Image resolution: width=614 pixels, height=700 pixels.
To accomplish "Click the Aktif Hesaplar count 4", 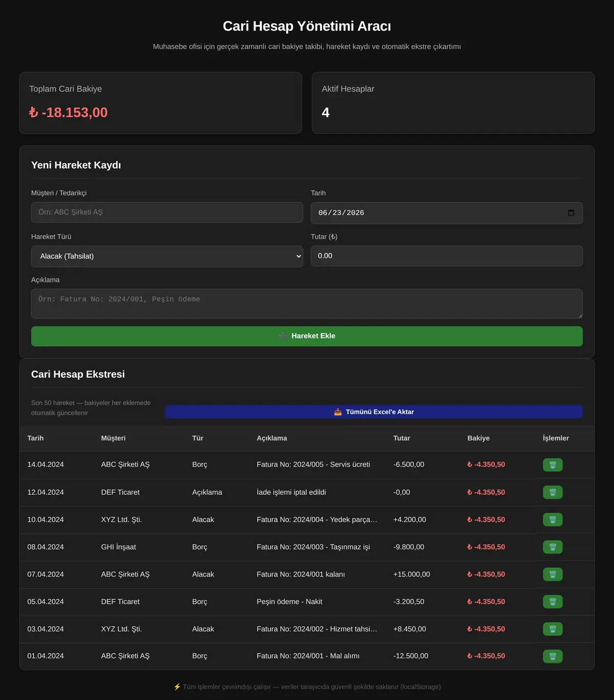I will click(x=325, y=113).
